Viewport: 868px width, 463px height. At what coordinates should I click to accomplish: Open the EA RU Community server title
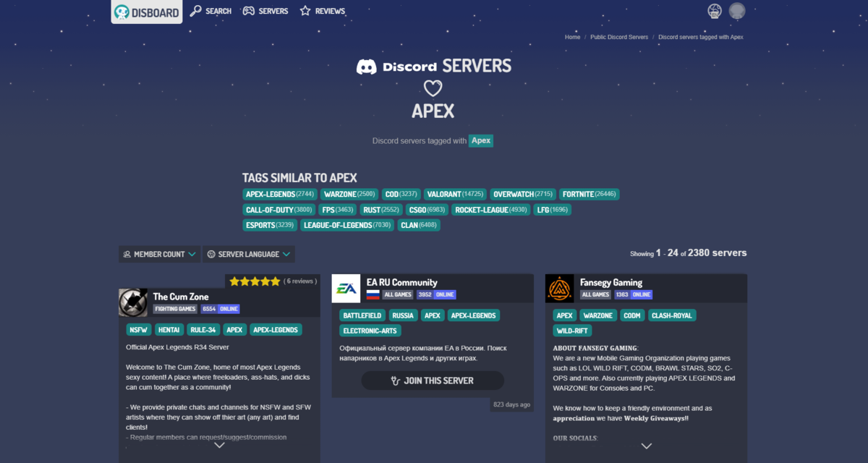coord(401,282)
